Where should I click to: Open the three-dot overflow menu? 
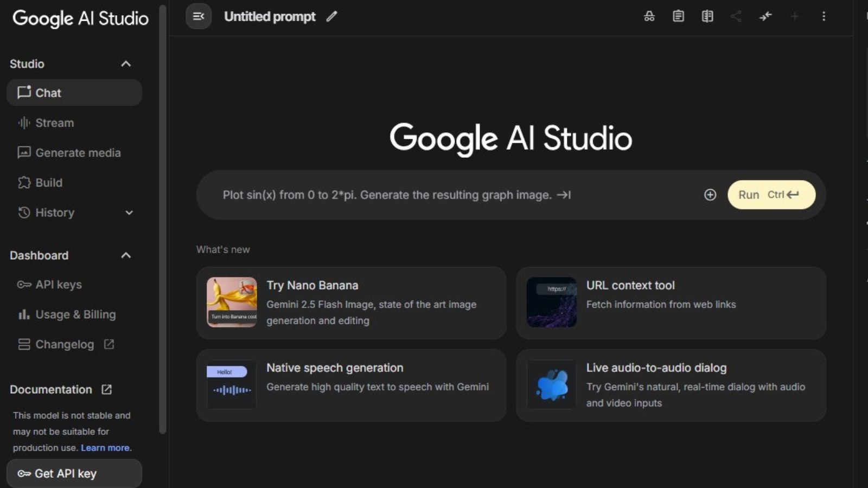(824, 16)
